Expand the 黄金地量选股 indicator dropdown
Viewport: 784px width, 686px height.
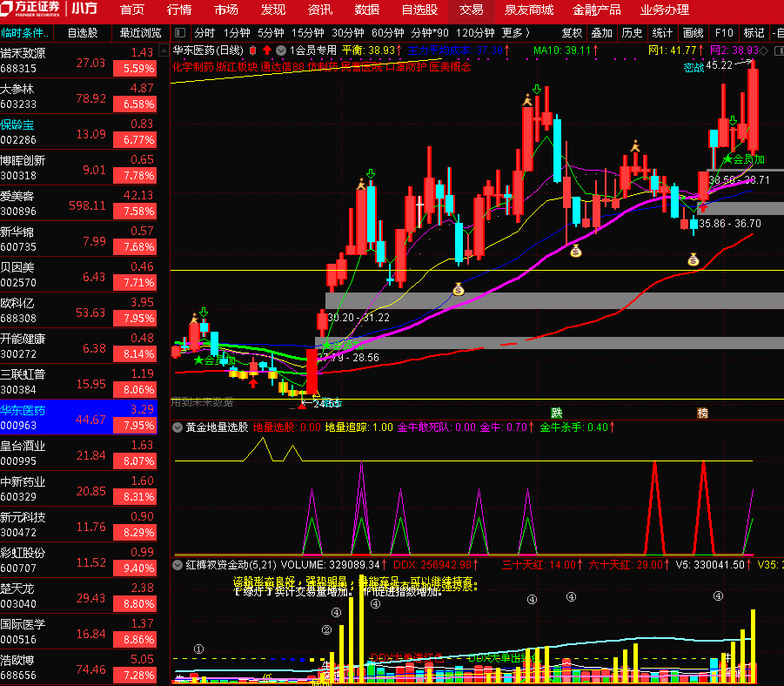(177, 427)
